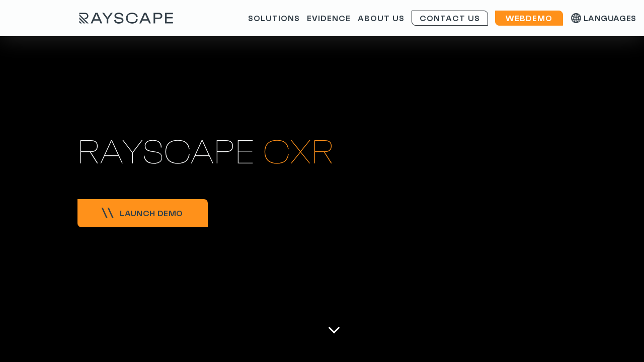The image size is (644, 362).
Task: Click the LAUNCH DEMO button
Action: [x=142, y=213]
